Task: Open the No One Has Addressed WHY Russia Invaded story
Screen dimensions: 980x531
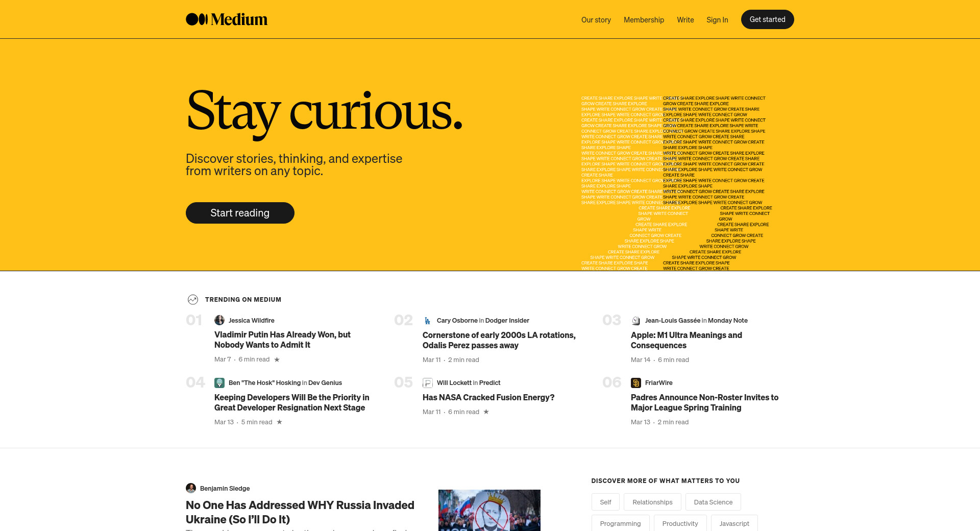Action: click(x=300, y=512)
